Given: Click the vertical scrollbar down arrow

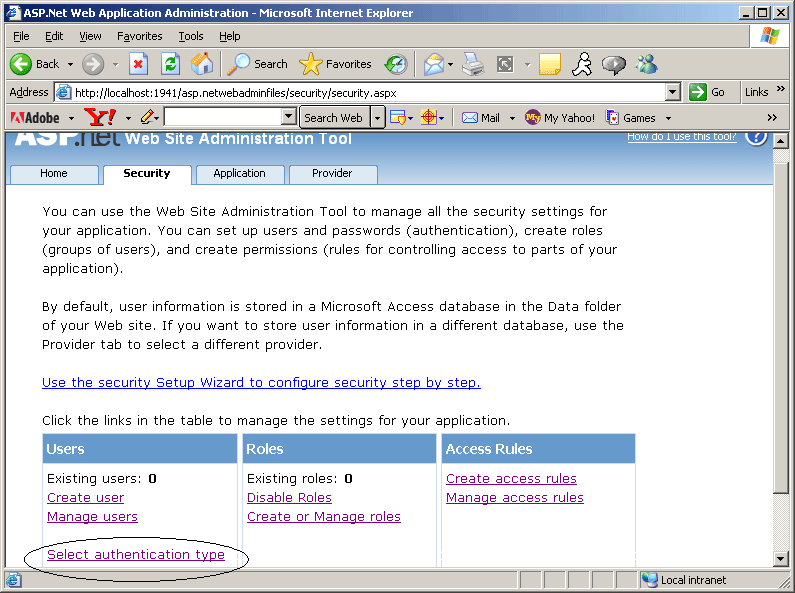Looking at the screenshot, I should pyautogui.click(x=781, y=558).
